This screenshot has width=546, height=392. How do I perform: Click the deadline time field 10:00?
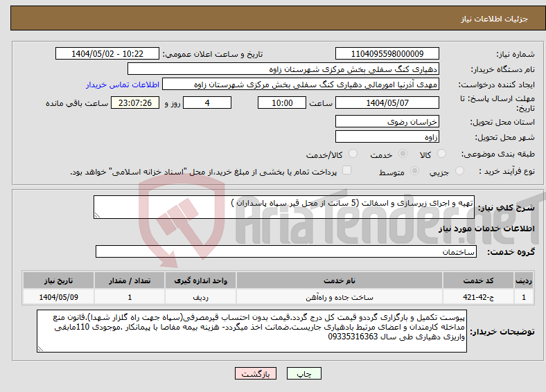(282, 103)
